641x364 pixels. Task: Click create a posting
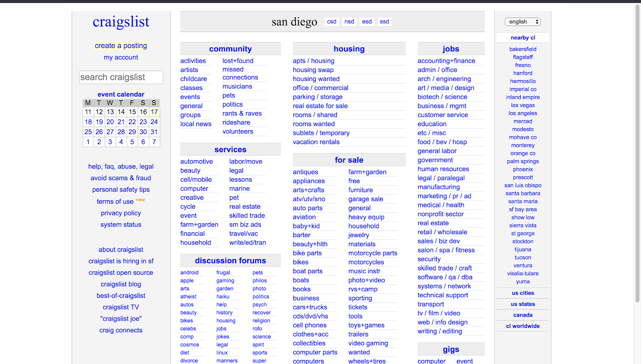(121, 45)
